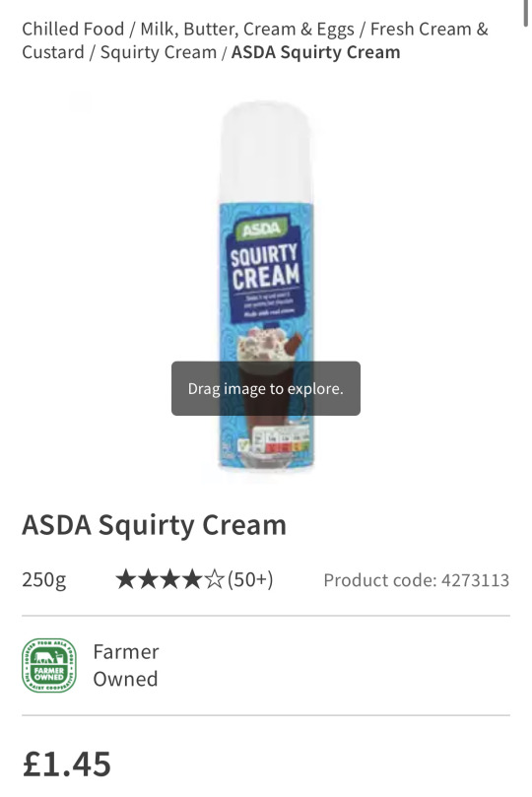
Task: Select the ASDA Squirty Cream product title
Action: pos(154,525)
